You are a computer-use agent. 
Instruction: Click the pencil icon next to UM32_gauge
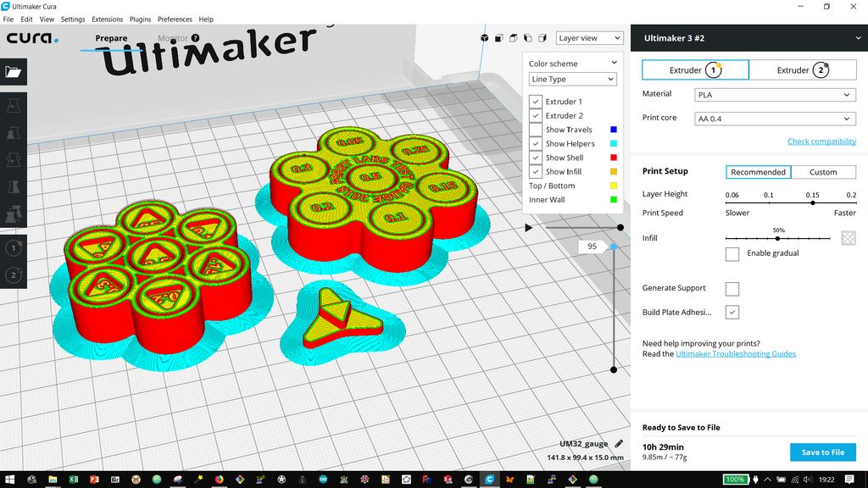click(x=619, y=443)
